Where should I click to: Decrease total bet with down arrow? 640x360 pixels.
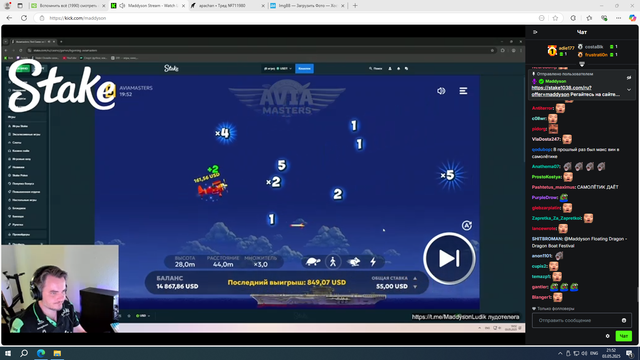click(x=415, y=287)
